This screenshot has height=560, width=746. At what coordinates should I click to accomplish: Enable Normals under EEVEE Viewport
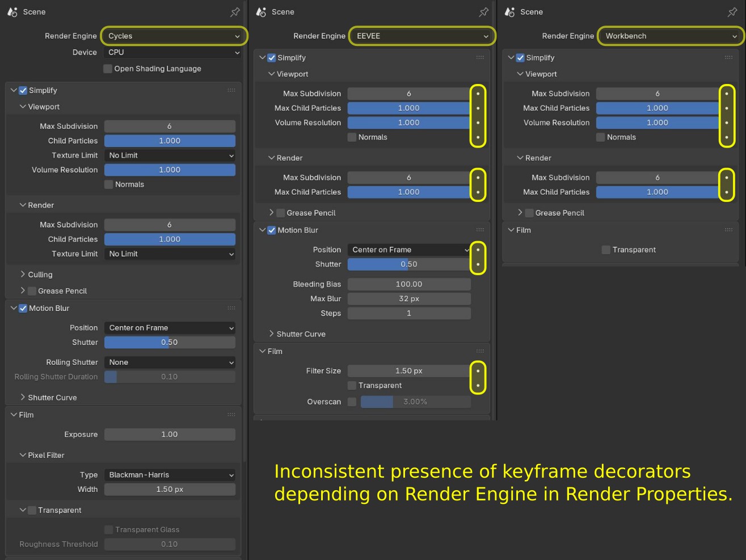[x=352, y=137]
